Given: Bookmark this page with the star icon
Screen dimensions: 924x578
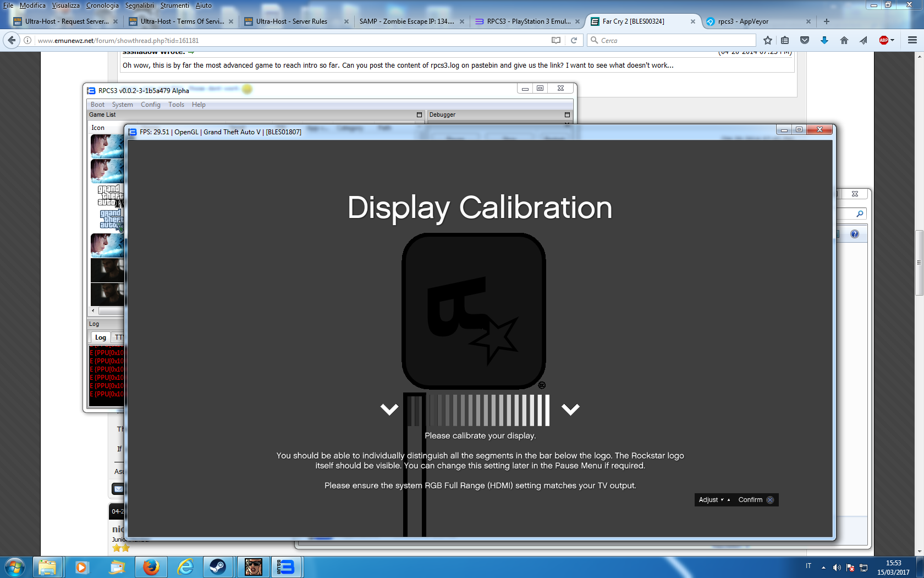Looking at the screenshot, I should point(768,40).
